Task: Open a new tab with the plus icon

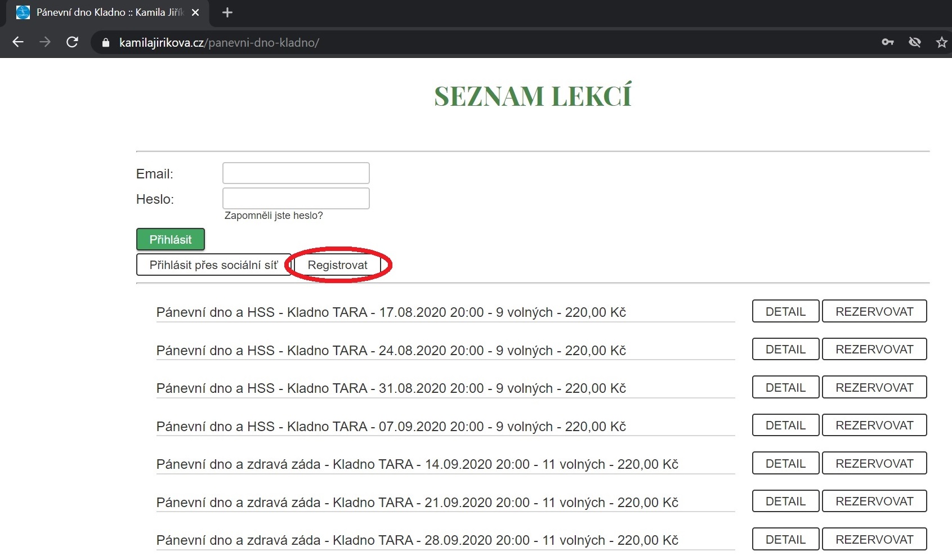Action: pyautogui.click(x=227, y=12)
